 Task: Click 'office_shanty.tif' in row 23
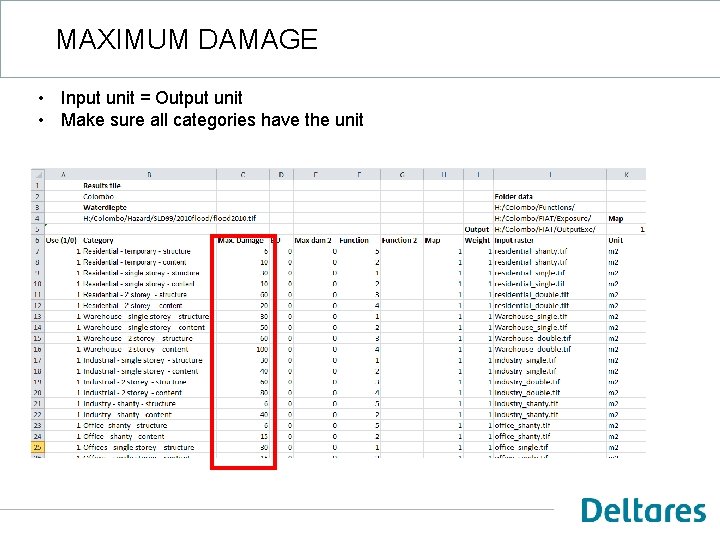pos(522,426)
